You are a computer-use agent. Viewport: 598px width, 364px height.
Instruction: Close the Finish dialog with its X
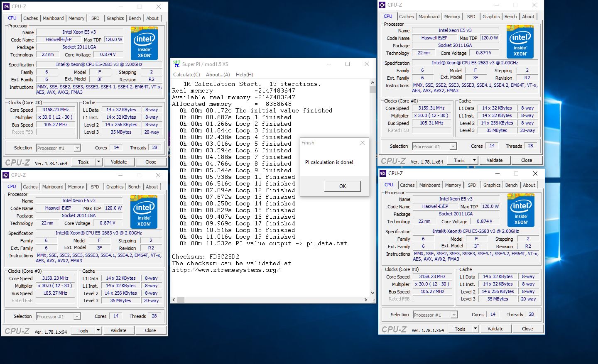tap(363, 143)
